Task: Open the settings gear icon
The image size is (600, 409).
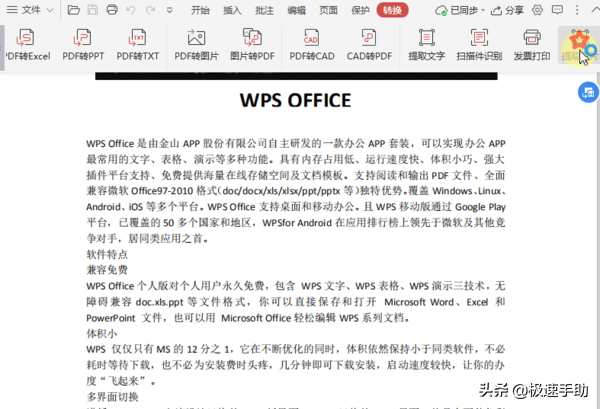Action: [x=537, y=10]
